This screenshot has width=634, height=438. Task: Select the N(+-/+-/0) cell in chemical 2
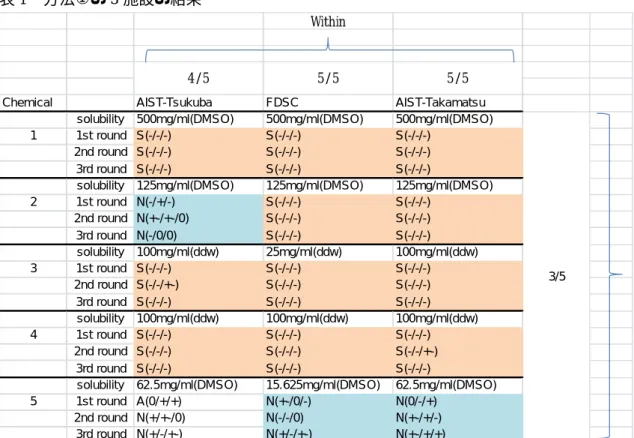[198, 218]
